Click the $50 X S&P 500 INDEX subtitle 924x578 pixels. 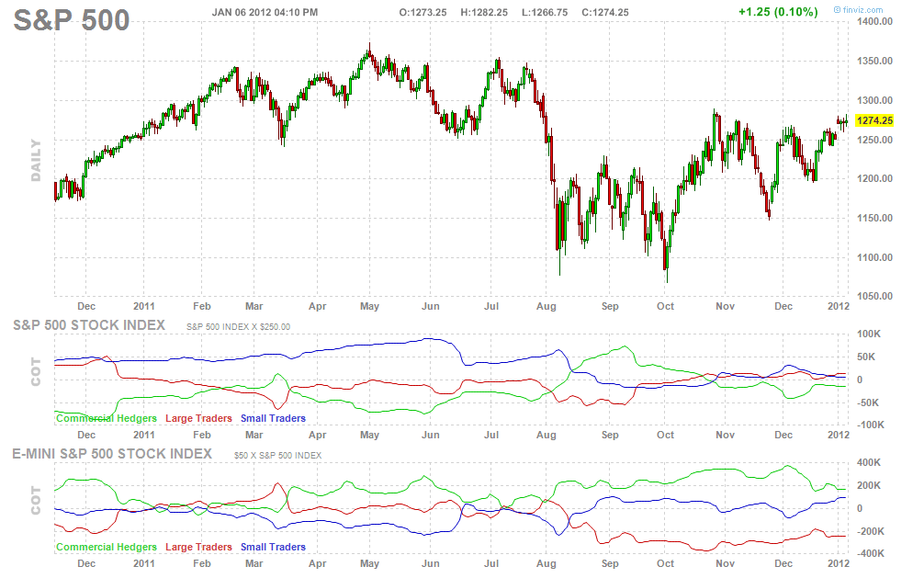(x=277, y=455)
